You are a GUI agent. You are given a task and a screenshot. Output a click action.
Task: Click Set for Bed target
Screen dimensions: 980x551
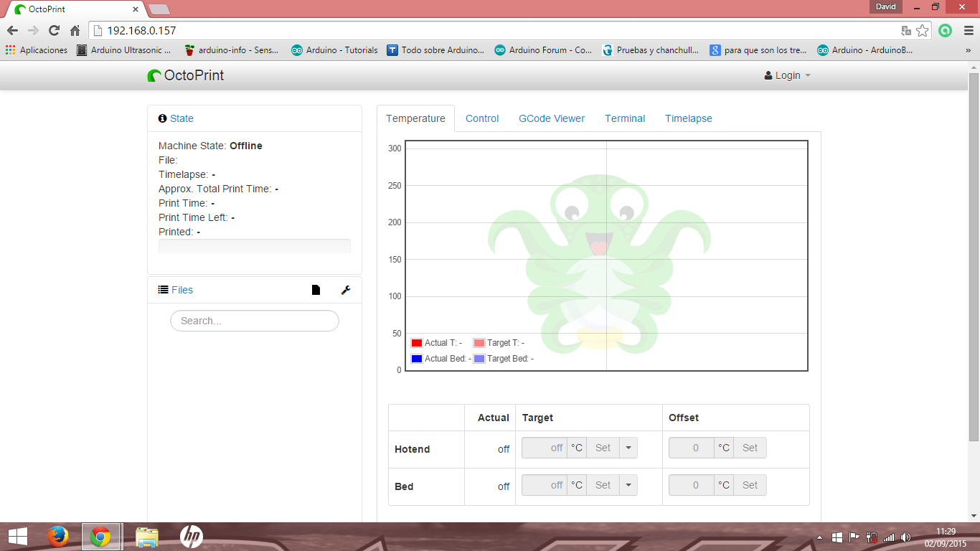pos(603,485)
